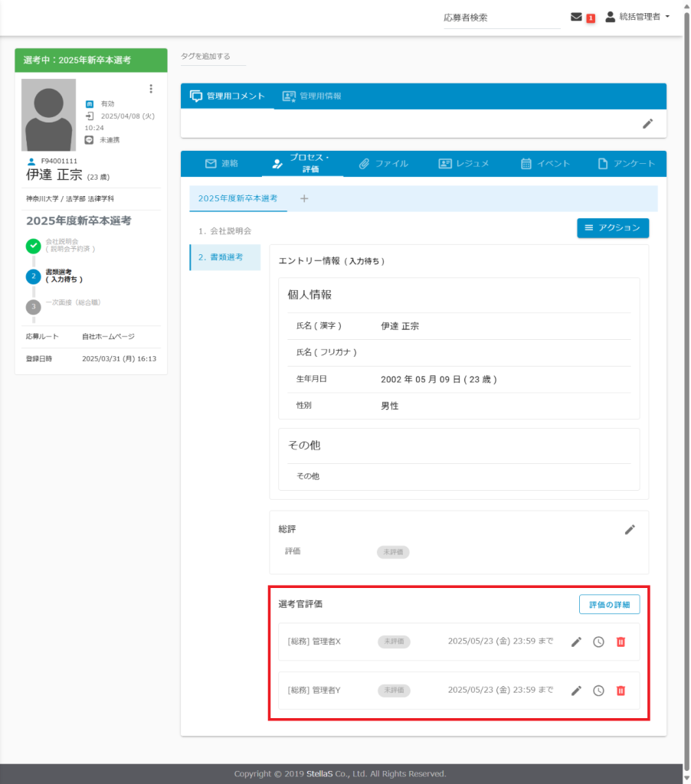Click the three-dot menu on applicant card
Image resolution: width=691 pixels, height=784 pixels.
coord(151,89)
